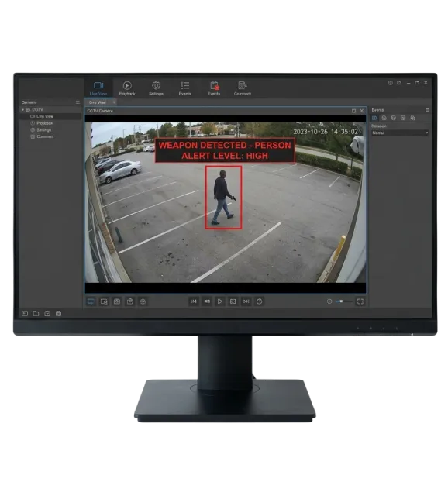Click the message icon in title bar
Screen dimensions: 448x482
399,83
